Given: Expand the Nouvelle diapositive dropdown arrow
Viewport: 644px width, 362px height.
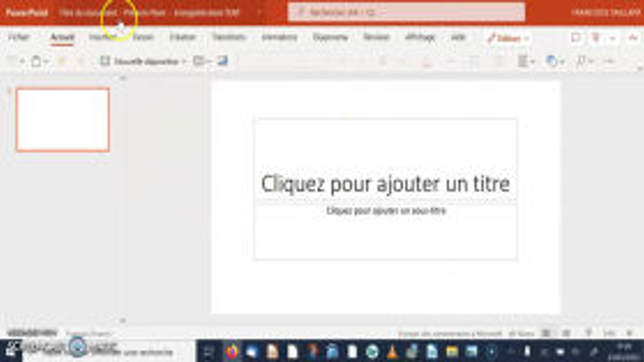Looking at the screenshot, I should pyautogui.click(x=184, y=62).
